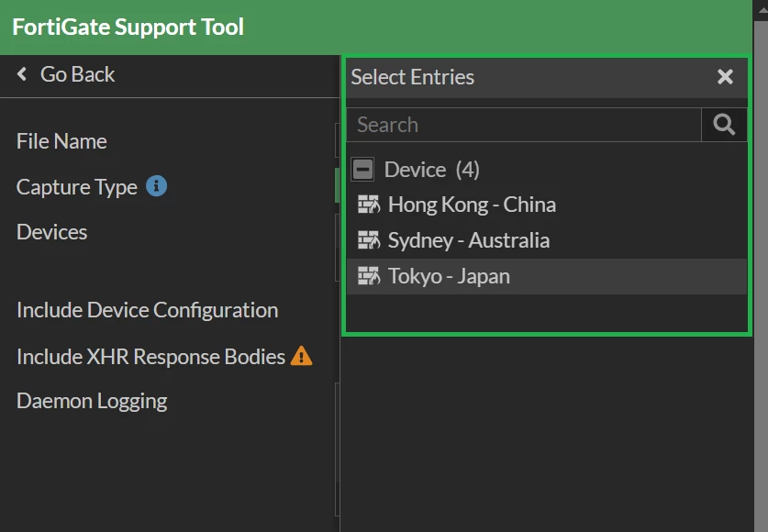Click the Go Back label
Image resolution: width=768 pixels, height=532 pixels.
[x=77, y=75]
